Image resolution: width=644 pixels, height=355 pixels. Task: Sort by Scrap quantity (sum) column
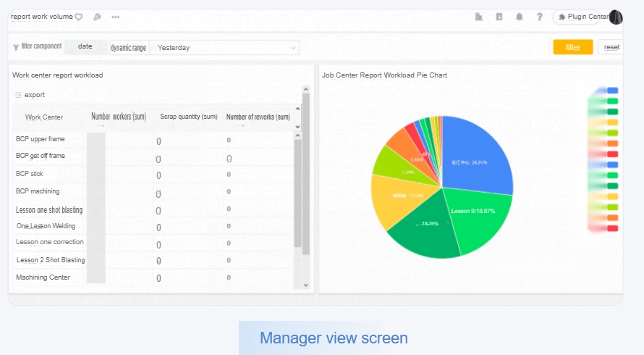188,117
